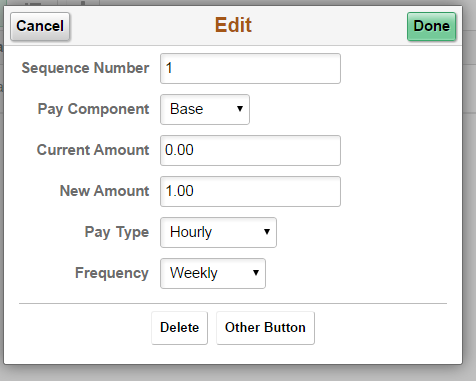Click the Current Amount label
476x381 pixels.
93,150
